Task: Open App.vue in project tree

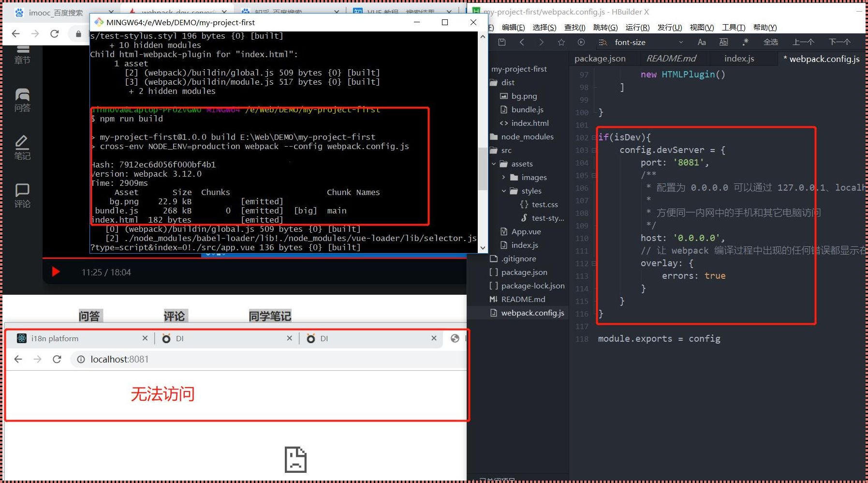Action: pos(526,232)
